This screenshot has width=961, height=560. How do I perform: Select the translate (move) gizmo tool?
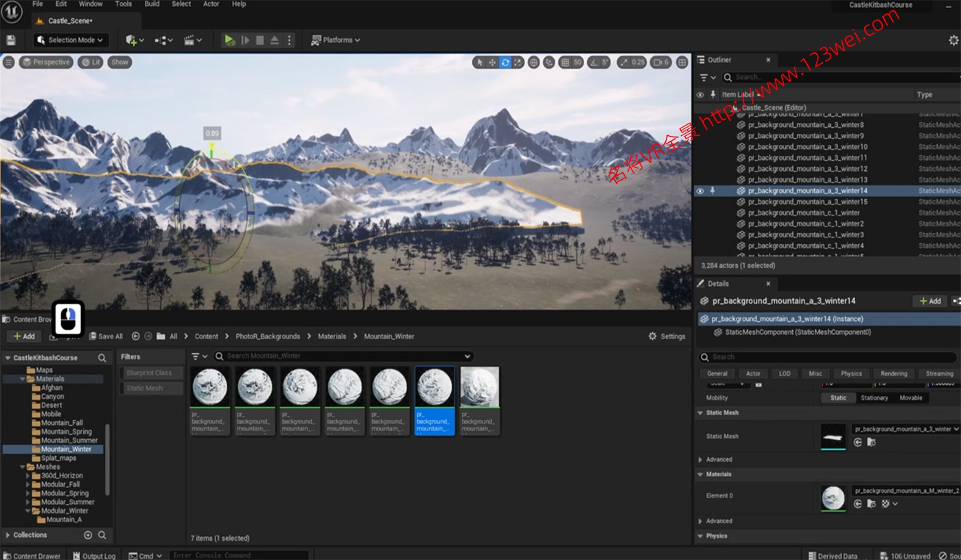click(x=492, y=62)
